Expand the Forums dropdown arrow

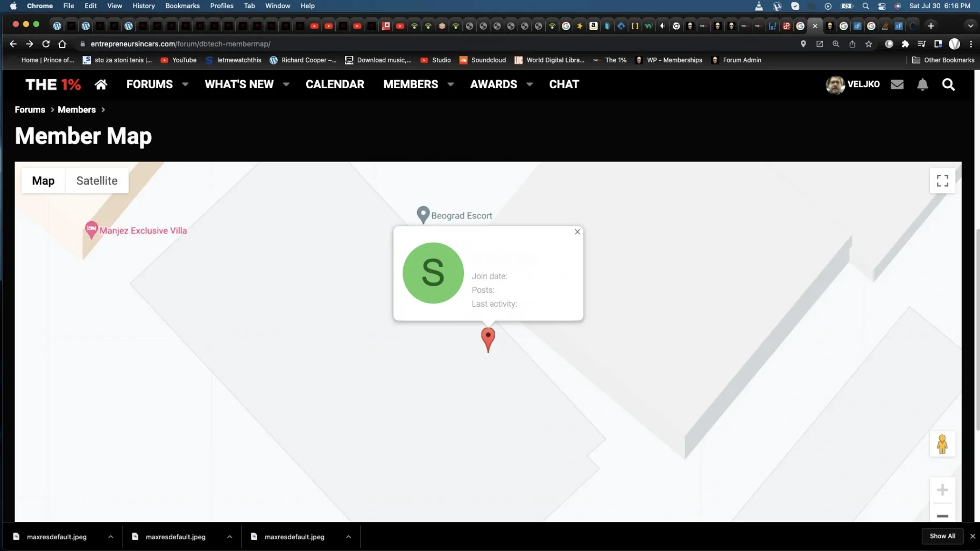(185, 84)
